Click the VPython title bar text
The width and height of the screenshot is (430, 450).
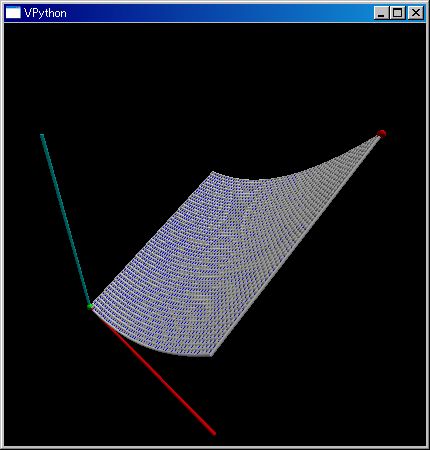45,13
